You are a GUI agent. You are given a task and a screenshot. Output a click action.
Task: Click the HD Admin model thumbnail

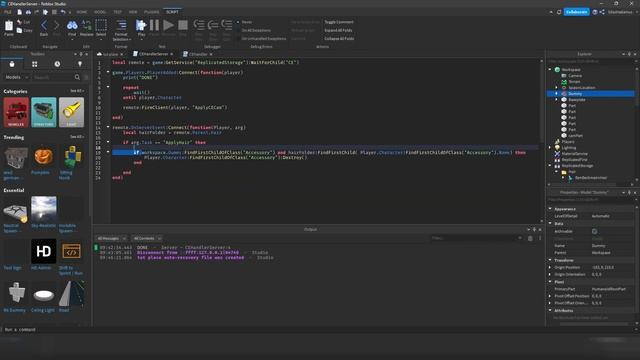pos(43,251)
